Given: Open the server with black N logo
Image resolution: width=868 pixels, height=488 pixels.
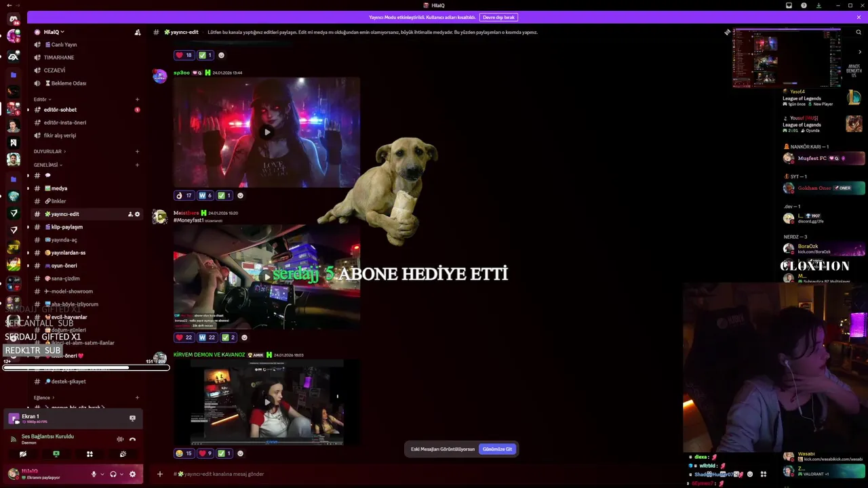Looking at the screenshot, I should tap(13, 142).
